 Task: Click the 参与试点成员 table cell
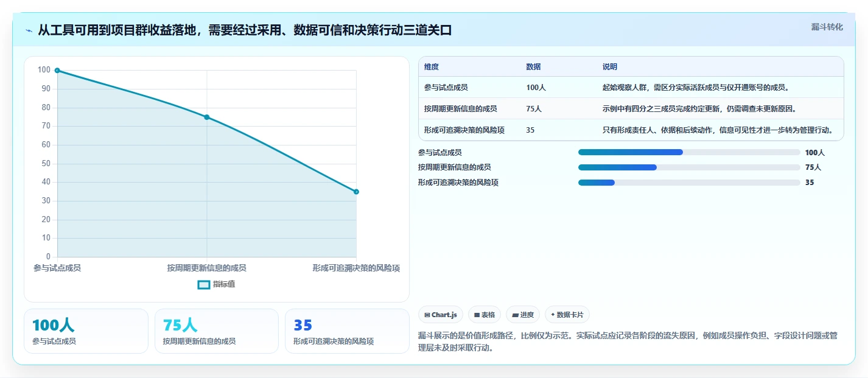pyautogui.click(x=446, y=88)
